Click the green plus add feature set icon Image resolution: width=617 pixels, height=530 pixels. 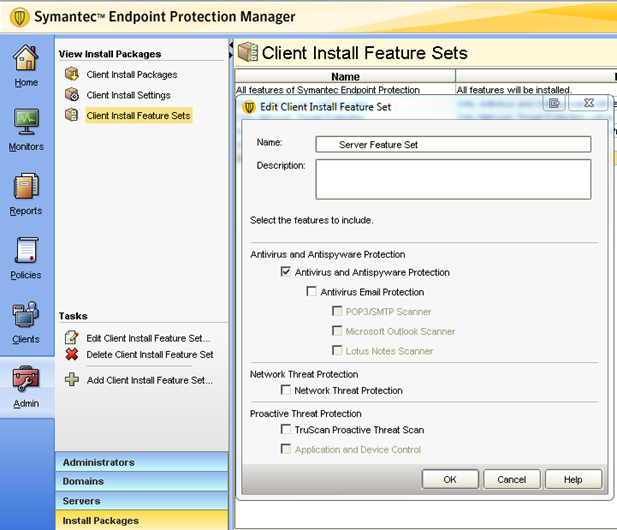pyautogui.click(x=72, y=380)
